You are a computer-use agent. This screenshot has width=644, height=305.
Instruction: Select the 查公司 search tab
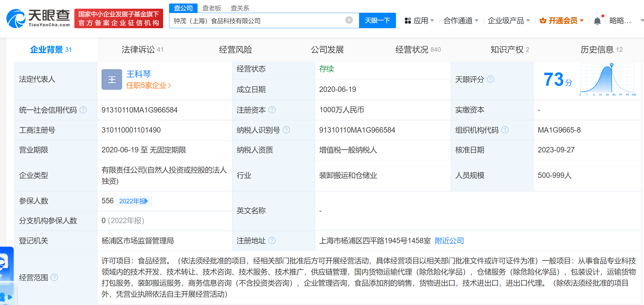point(183,8)
